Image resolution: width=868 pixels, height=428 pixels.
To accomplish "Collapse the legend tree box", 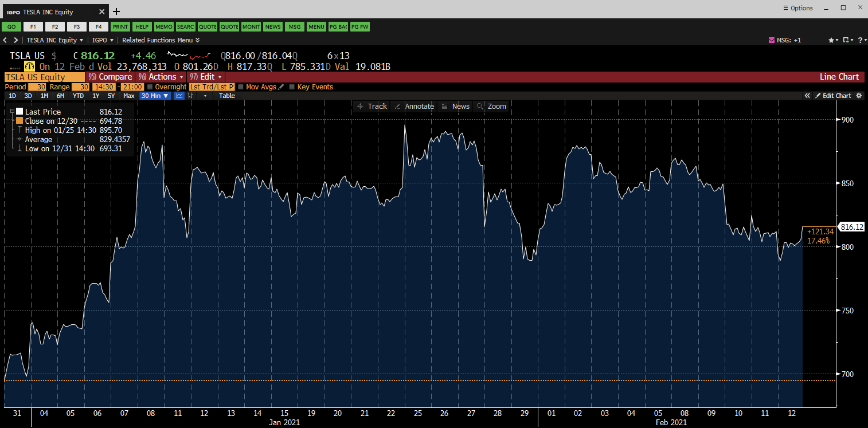I will 12,112.
